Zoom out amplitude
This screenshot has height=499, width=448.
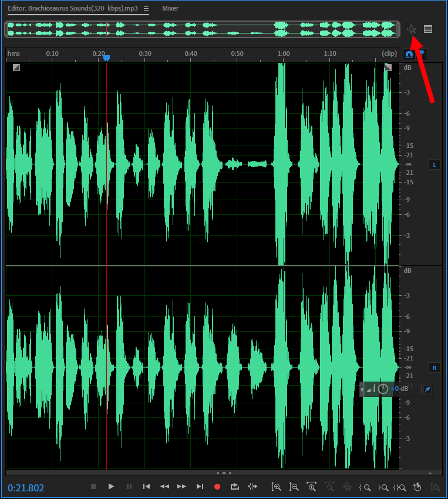click(x=294, y=487)
